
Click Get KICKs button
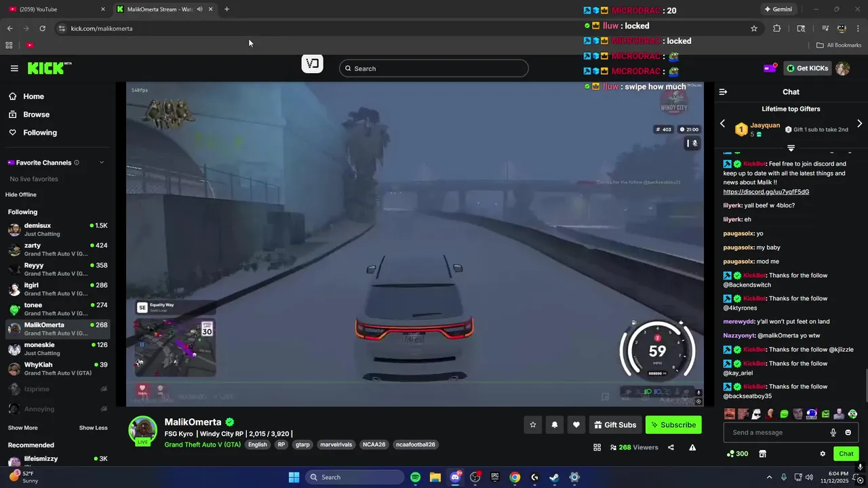(x=806, y=68)
